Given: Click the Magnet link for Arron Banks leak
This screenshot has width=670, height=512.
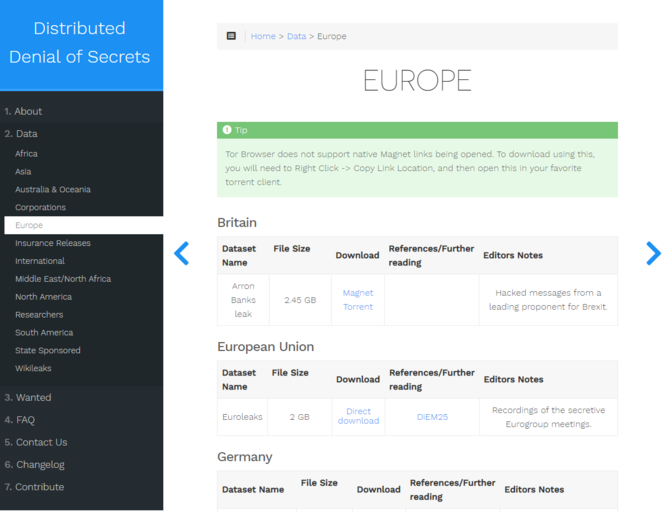Looking at the screenshot, I should coord(357,293).
